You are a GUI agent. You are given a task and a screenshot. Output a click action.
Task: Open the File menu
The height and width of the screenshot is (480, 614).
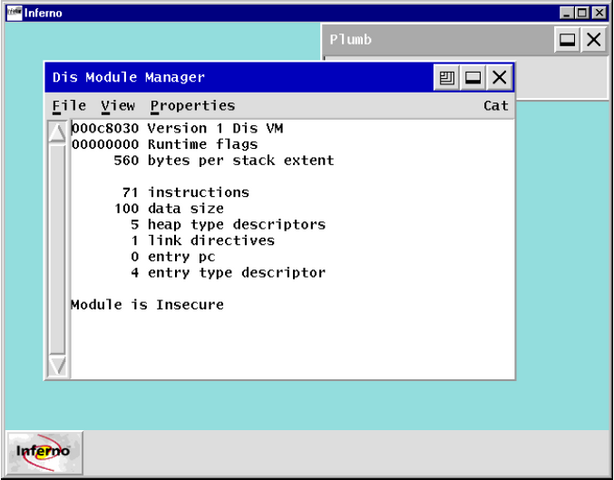69,106
